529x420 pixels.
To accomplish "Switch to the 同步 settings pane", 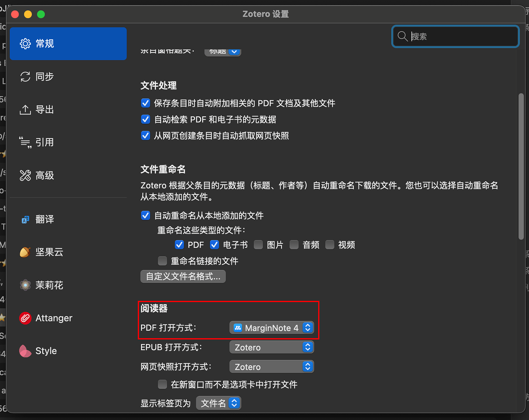I will click(68, 77).
